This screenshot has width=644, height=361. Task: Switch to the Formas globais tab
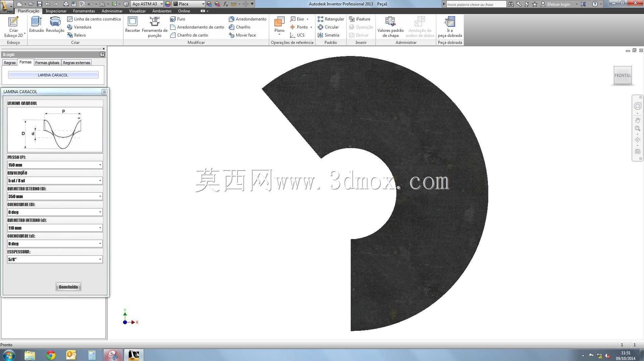click(x=47, y=63)
